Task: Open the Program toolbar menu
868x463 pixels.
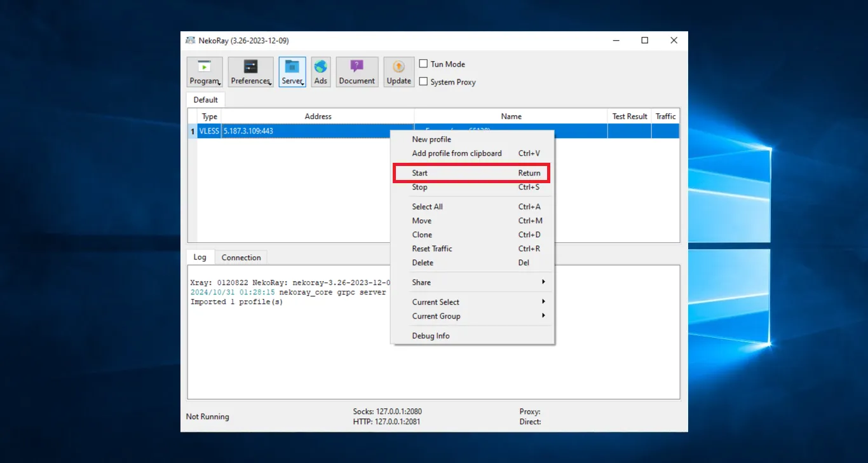Action: tap(205, 72)
